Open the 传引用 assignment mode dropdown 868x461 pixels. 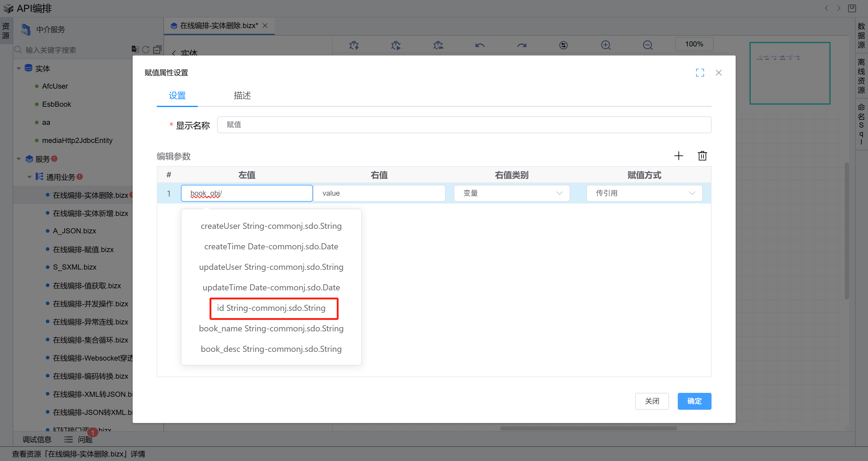644,193
